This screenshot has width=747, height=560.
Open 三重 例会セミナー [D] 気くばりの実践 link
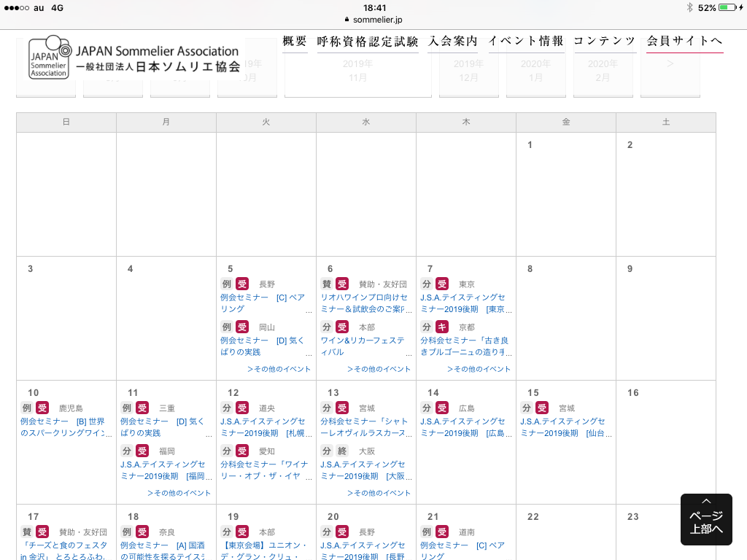165,427
